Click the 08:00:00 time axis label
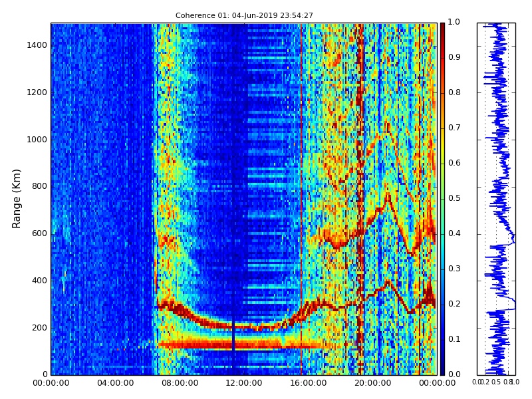Screen dimensions: 532x399 click(x=180, y=383)
